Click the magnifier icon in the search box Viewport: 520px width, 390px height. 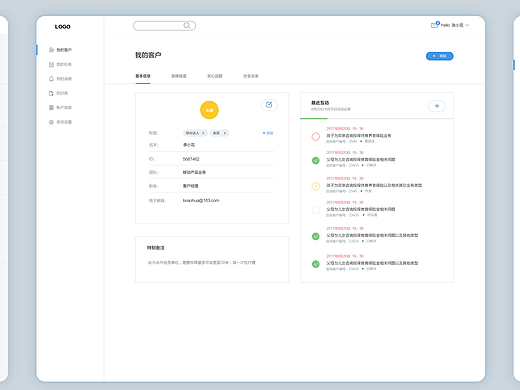pos(187,25)
